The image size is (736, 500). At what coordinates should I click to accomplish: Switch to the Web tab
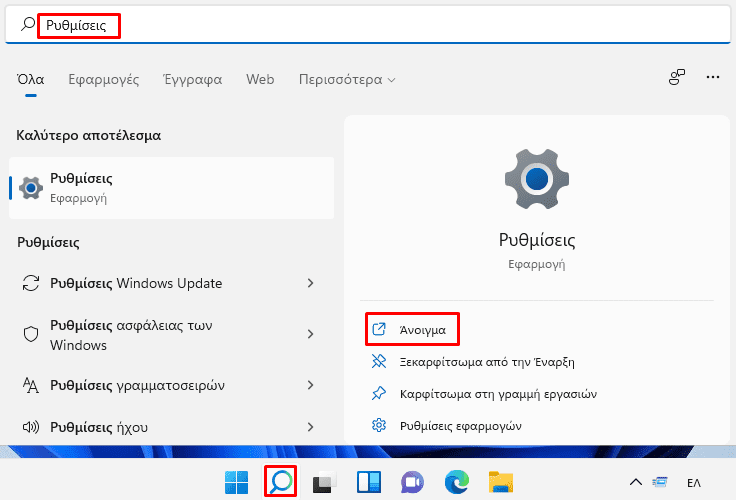260,79
